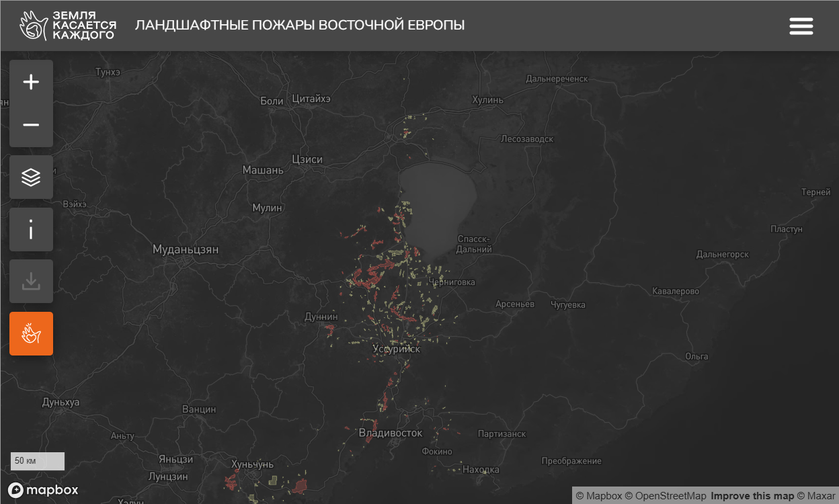
Task: Click the Лесозаводск town label
Action: coord(527,139)
